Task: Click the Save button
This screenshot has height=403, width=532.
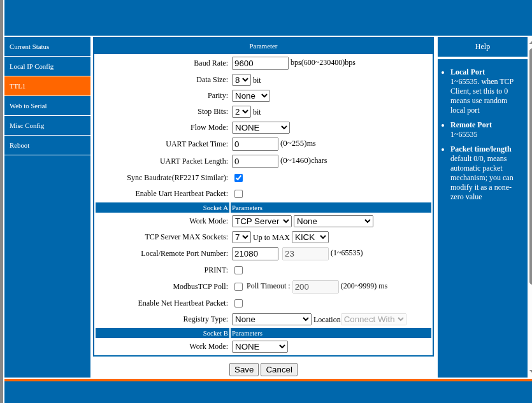Action: coord(244,369)
